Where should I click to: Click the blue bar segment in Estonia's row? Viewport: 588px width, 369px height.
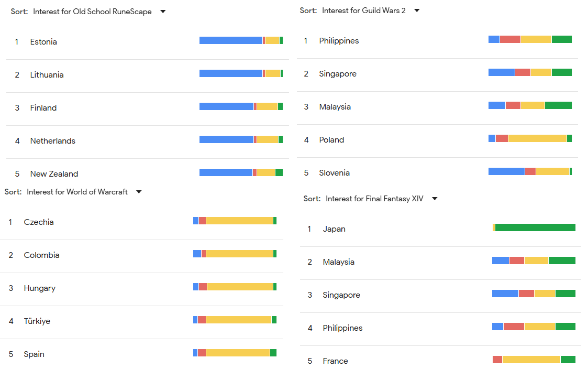pyautogui.click(x=230, y=40)
